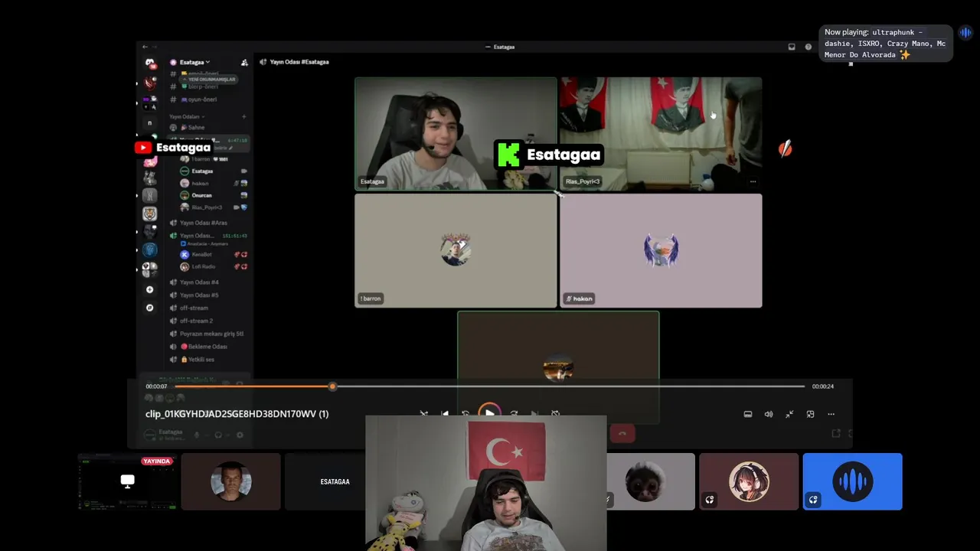
Task: Join the Sahne stage channel
Action: (196, 127)
